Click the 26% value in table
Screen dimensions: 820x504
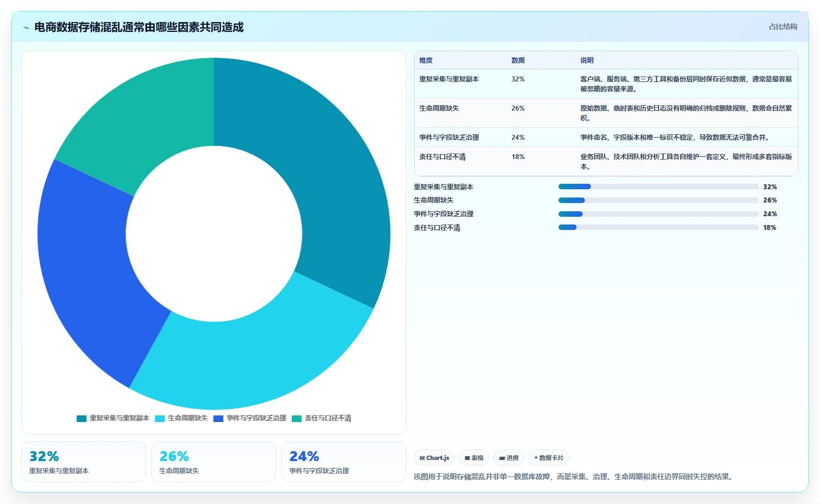(x=518, y=108)
